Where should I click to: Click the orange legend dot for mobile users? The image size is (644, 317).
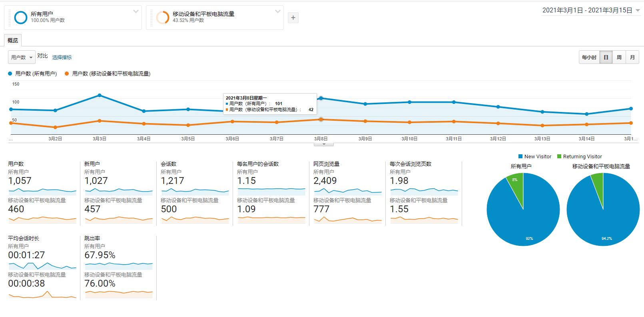(x=67, y=74)
